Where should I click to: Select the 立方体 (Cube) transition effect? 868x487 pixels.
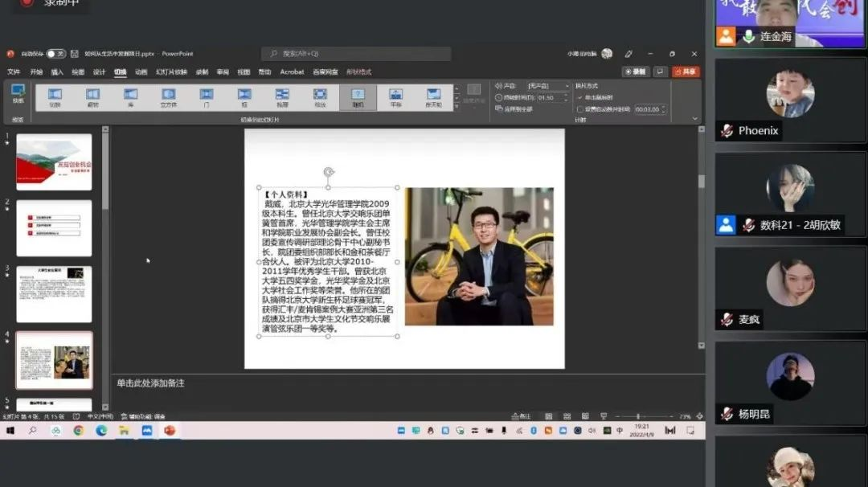tap(168, 97)
